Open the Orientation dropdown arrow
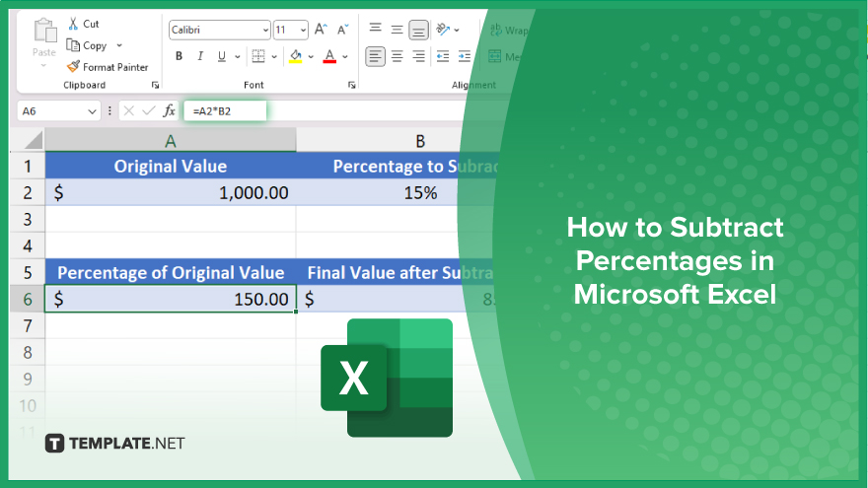Screen dimensions: 868x488 [457, 30]
